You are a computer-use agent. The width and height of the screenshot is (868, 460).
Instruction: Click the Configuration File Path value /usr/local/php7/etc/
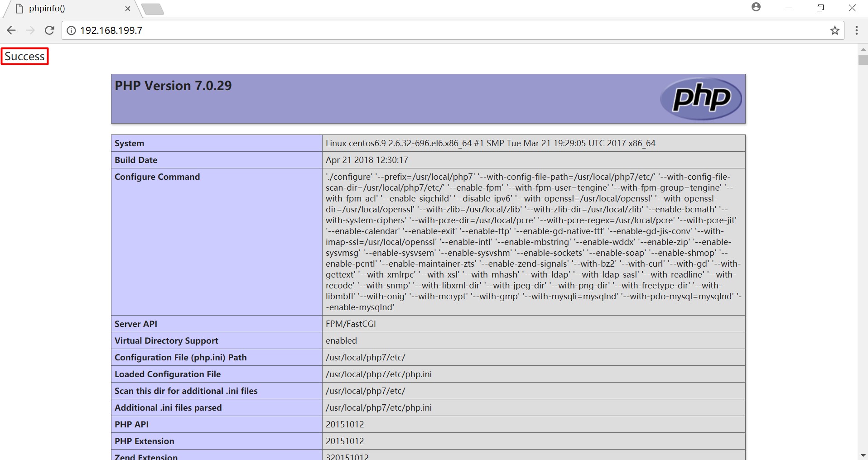[x=366, y=357]
